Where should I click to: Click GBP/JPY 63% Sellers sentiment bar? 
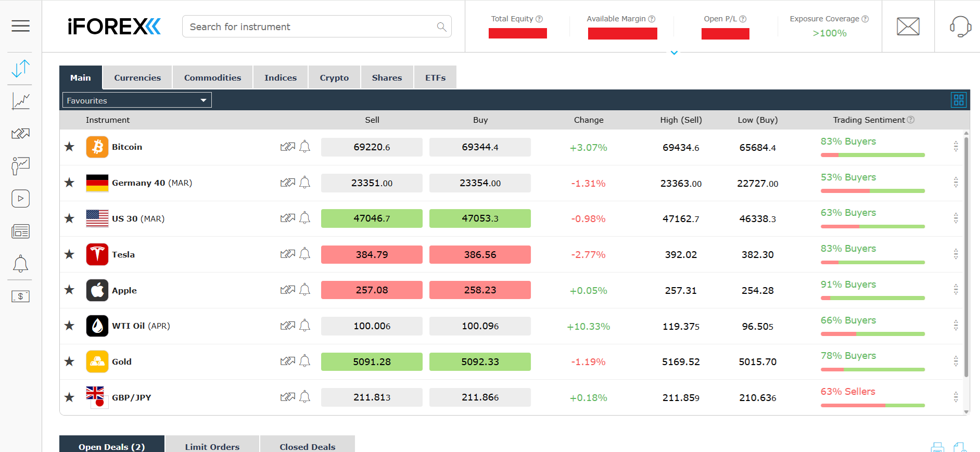pos(873,405)
